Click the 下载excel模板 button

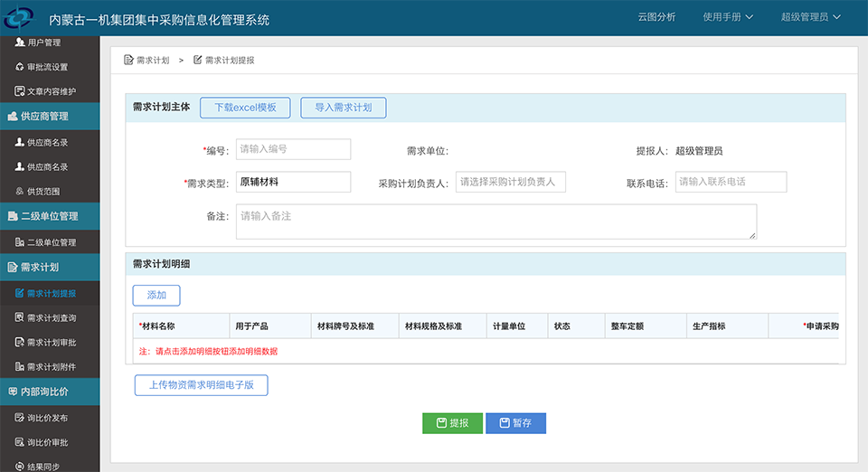click(x=245, y=108)
